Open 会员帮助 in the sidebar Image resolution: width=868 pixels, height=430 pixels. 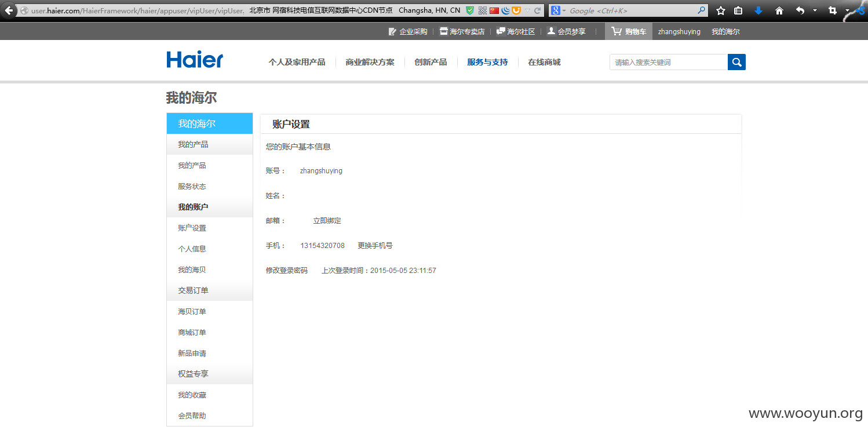click(192, 416)
